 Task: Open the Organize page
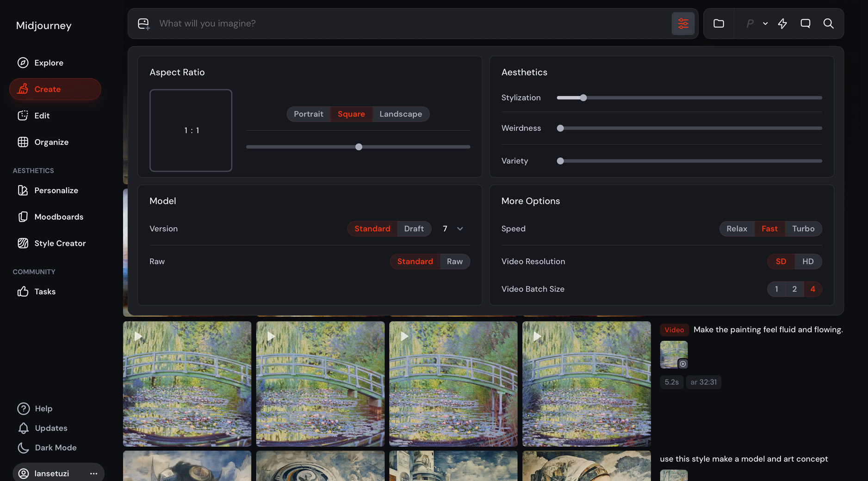(55, 142)
